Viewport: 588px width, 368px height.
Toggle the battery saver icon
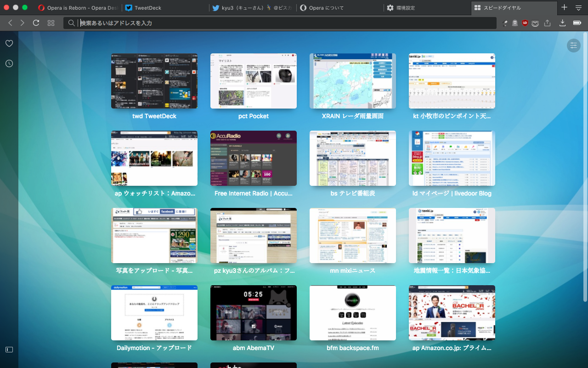577,23
